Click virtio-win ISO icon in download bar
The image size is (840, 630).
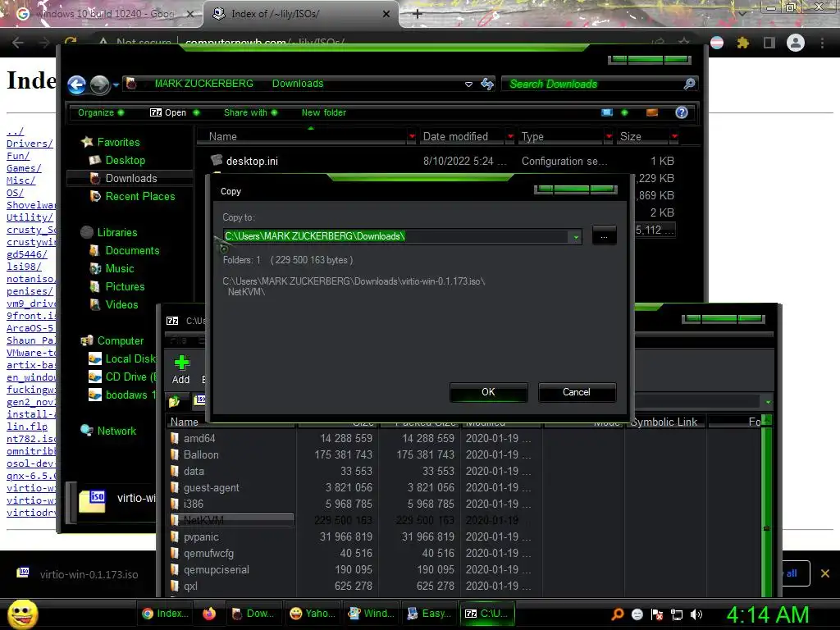click(23, 573)
